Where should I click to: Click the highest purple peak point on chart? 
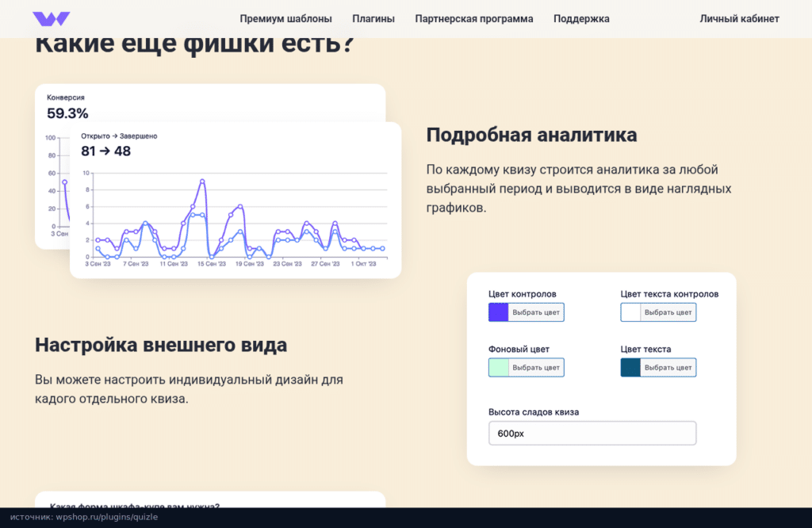tap(202, 182)
